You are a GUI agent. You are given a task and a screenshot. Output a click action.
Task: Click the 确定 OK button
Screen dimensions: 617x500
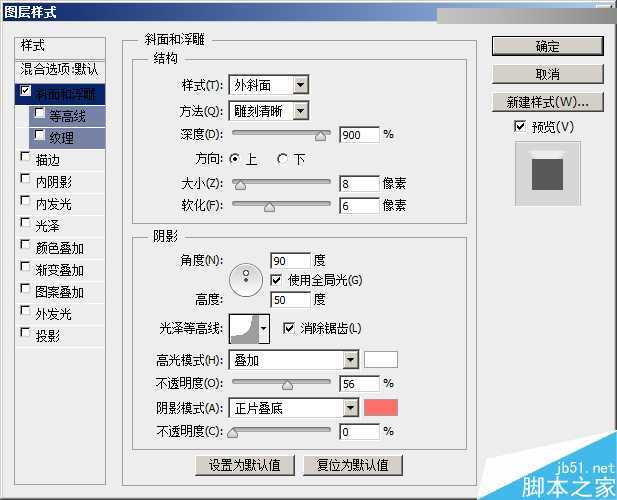point(547,46)
